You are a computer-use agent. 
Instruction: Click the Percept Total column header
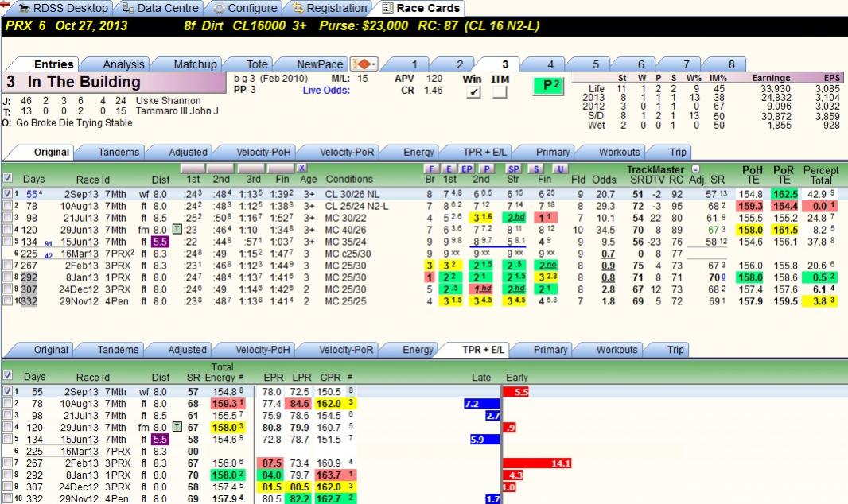(820, 175)
